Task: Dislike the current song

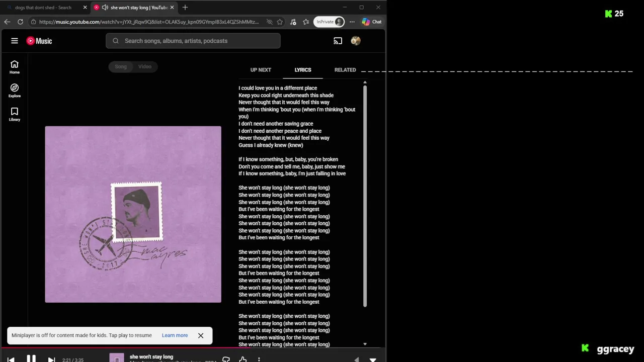Action: pos(226,359)
